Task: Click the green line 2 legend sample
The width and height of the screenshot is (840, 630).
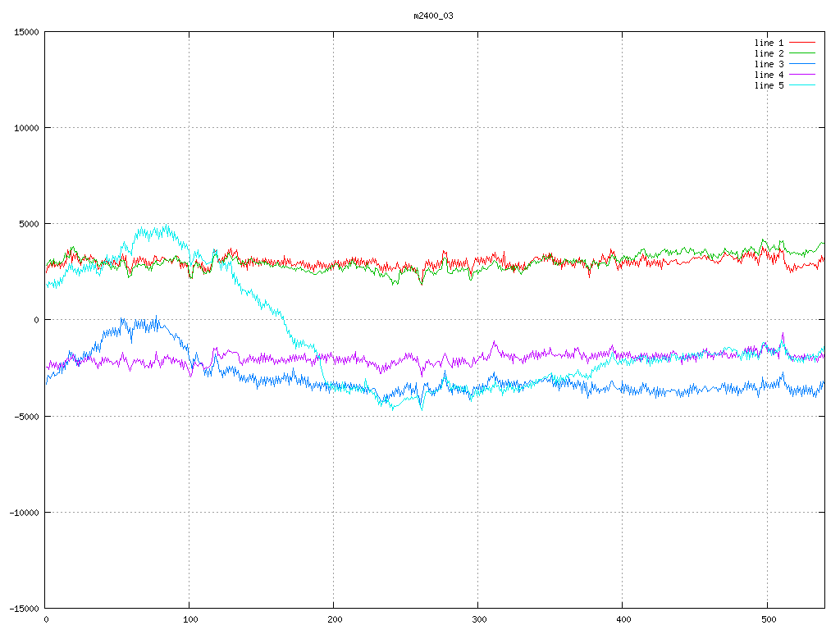Action: point(802,53)
